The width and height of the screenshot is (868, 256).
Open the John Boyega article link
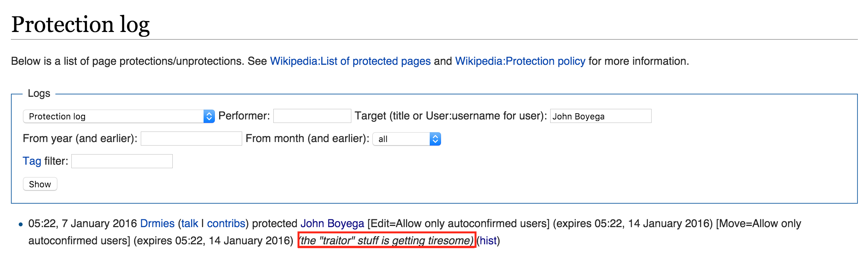332,224
